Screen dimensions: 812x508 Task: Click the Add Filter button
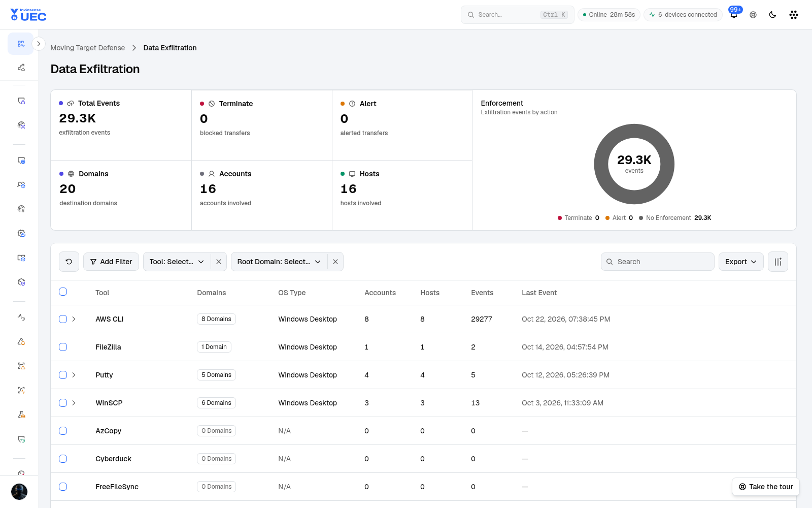[x=111, y=262]
